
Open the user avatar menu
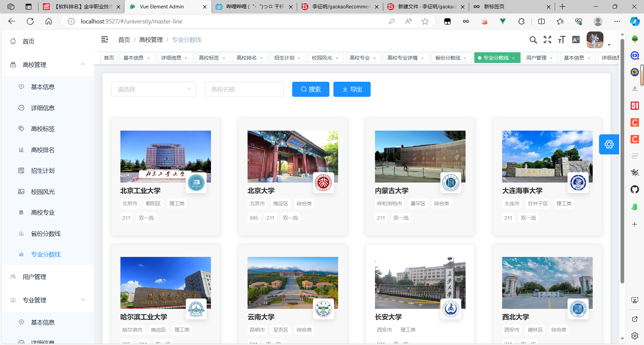click(x=595, y=40)
